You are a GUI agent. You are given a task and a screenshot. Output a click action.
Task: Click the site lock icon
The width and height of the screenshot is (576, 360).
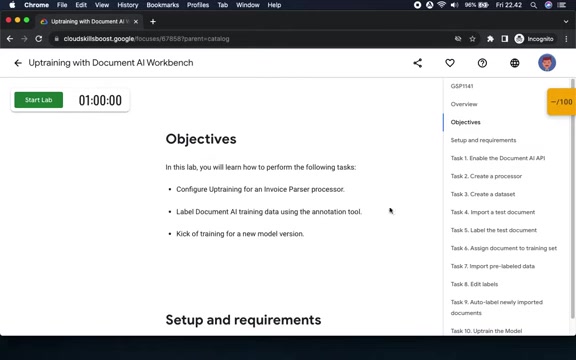[57, 39]
